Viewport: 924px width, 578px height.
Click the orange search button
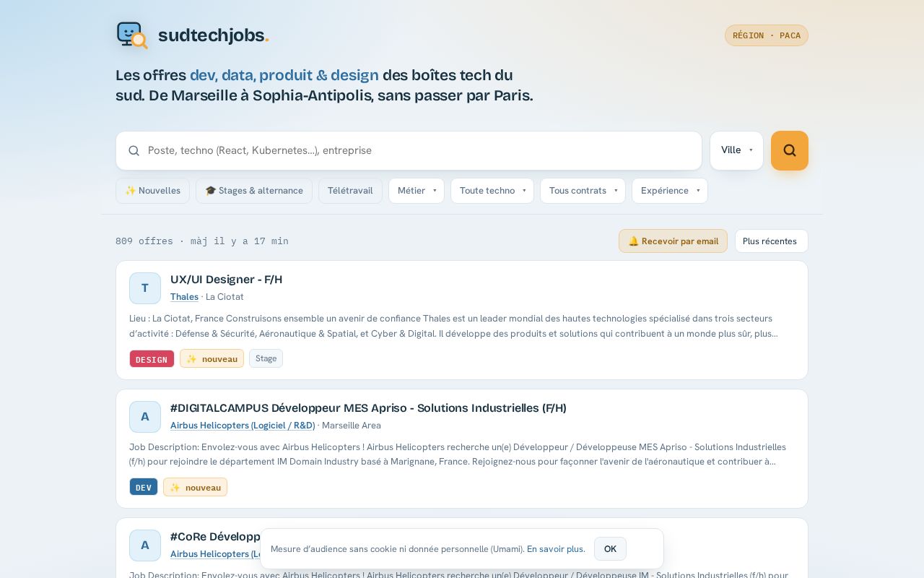tap(789, 150)
